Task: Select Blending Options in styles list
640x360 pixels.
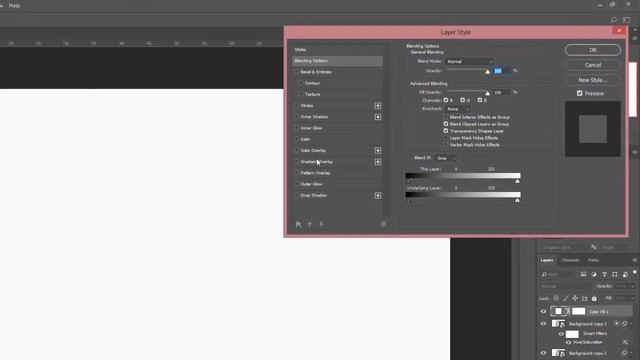Action: pyautogui.click(x=338, y=61)
